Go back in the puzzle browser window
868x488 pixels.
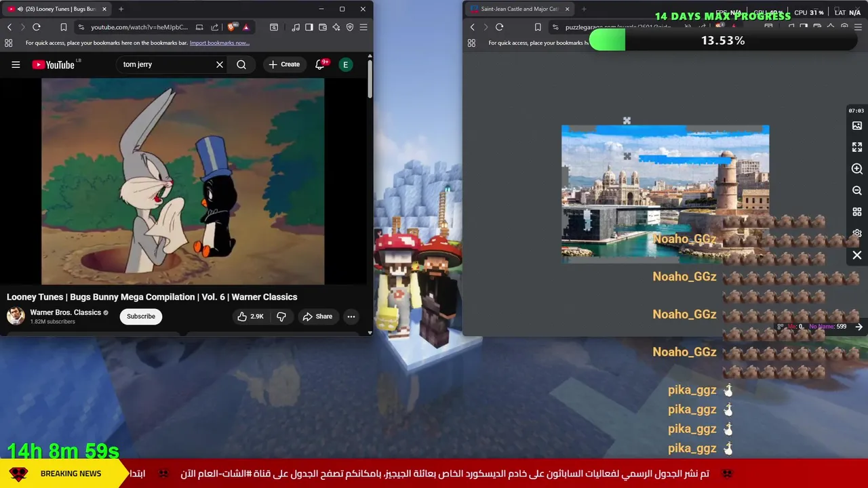pos(473,27)
